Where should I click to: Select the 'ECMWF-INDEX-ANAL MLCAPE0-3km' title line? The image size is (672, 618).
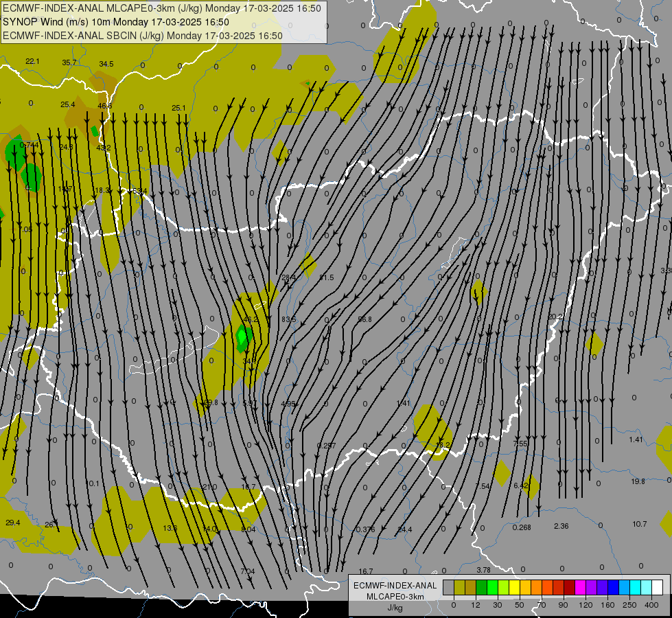click(x=161, y=8)
